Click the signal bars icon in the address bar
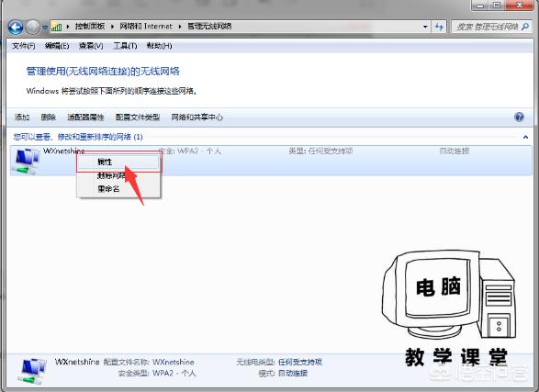This screenshot has width=539, height=392. [57, 27]
